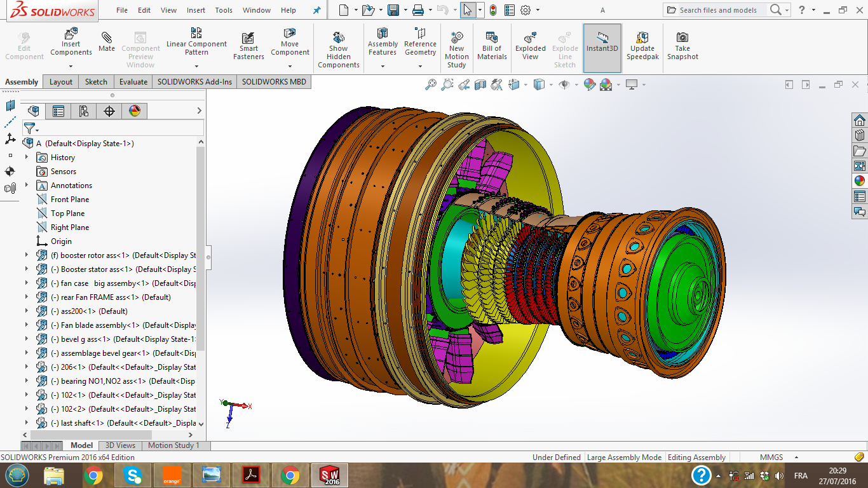Click MMGS units in status bar

(x=771, y=457)
